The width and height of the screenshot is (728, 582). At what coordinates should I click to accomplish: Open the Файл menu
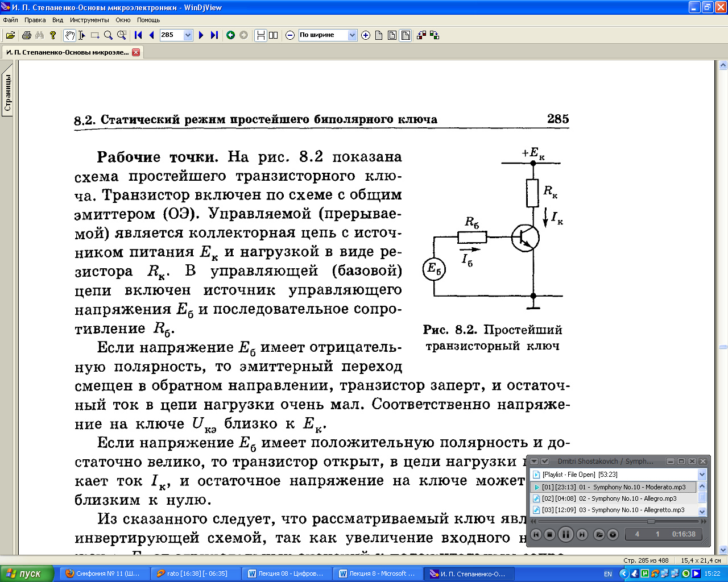click(10, 20)
